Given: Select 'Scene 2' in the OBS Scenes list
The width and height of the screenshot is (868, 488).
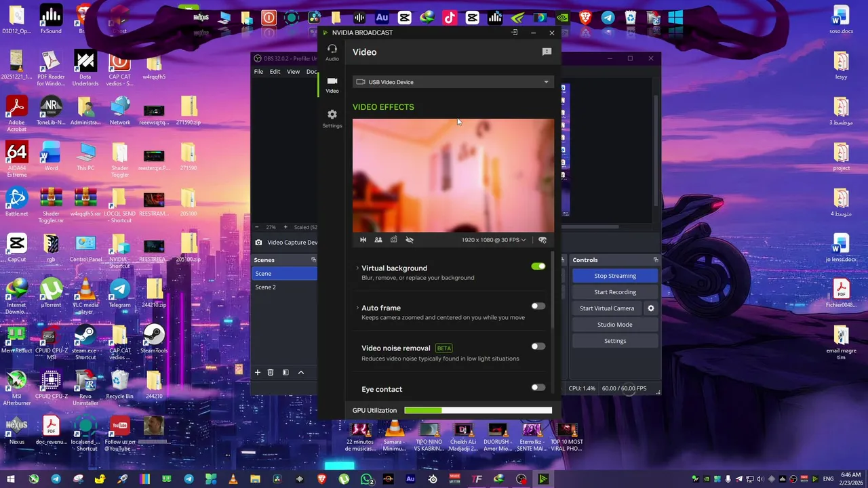Looking at the screenshot, I should tap(284, 287).
